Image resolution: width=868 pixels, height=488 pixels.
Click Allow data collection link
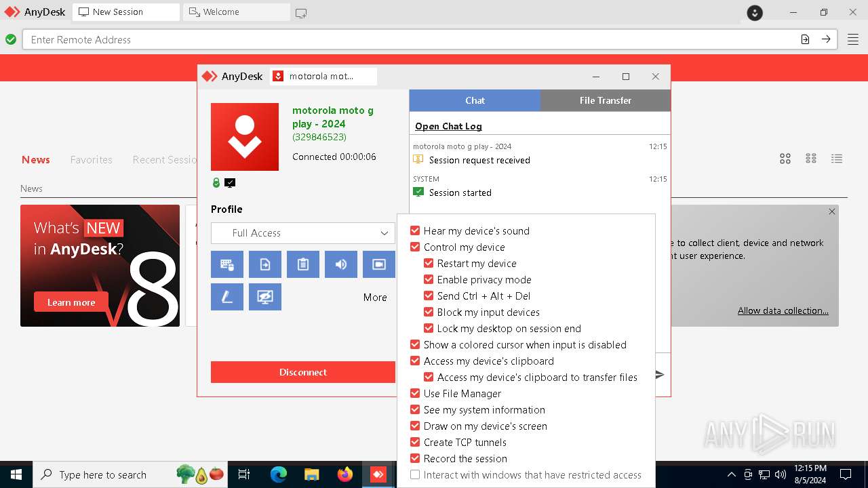(783, 310)
